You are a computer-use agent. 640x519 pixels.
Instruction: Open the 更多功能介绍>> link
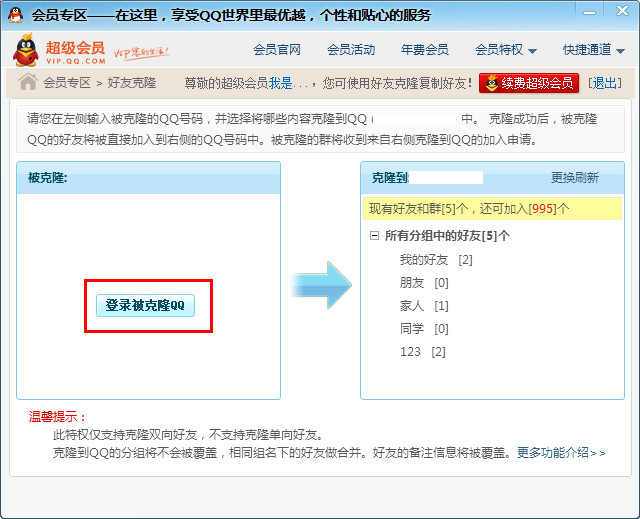tap(561, 453)
